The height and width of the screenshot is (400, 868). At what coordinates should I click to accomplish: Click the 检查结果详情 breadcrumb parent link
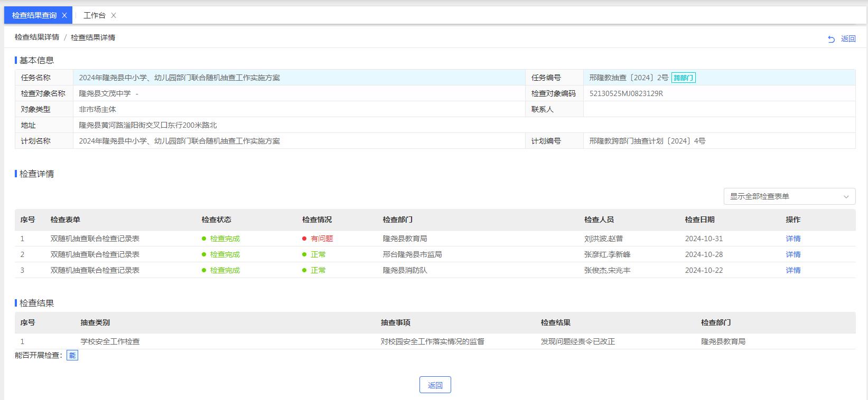[x=37, y=37]
